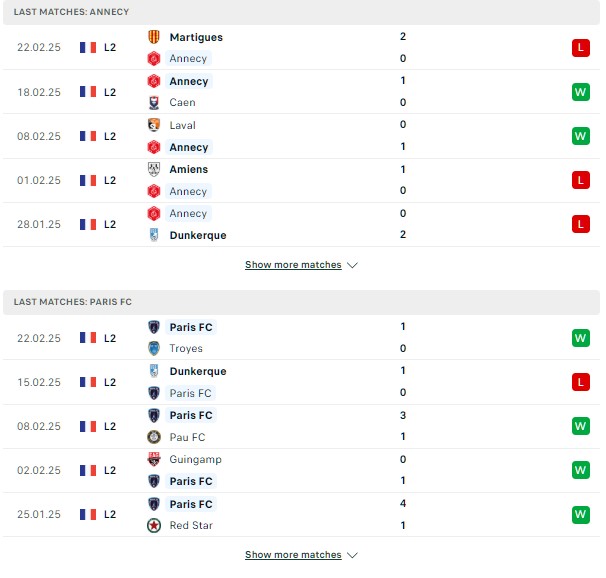Select Dunkerque in Annecy's 28.01.25 match
The height and width of the screenshot is (578, 606).
click(198, 235)
